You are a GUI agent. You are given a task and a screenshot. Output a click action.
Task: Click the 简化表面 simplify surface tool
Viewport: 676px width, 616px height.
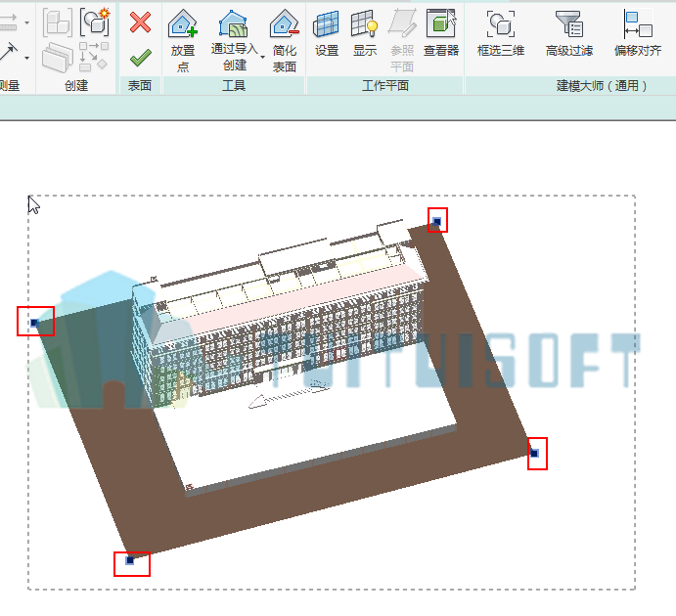(x=284, y=40)
